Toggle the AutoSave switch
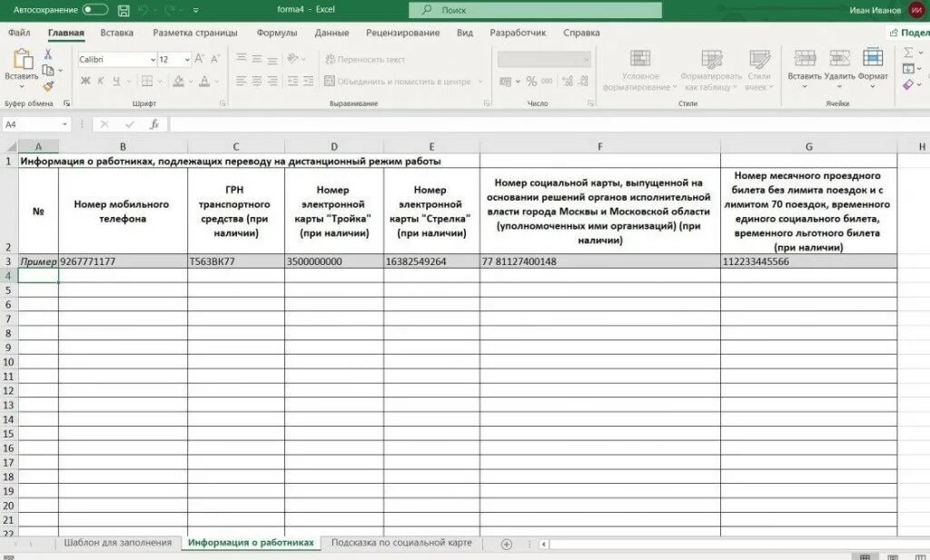The height and width of the screenshot is (560, 930). click(x=94, y=9)
